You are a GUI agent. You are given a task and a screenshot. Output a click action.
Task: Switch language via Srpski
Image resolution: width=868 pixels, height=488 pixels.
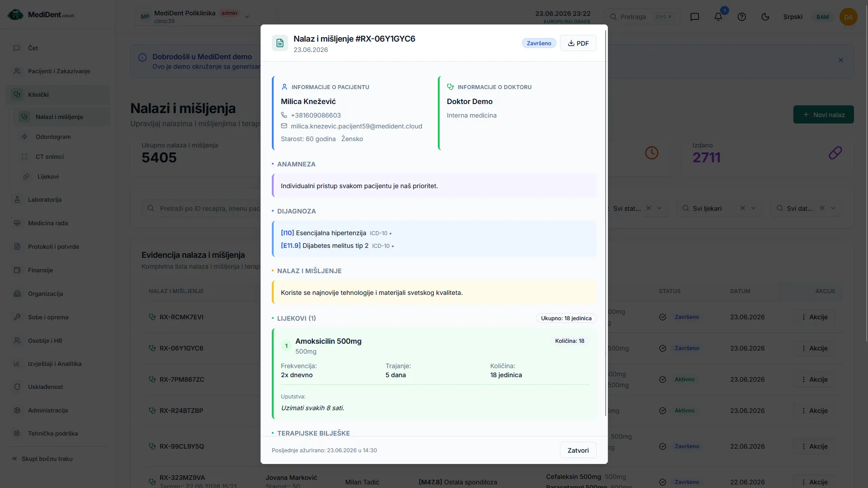coord(793,17)
